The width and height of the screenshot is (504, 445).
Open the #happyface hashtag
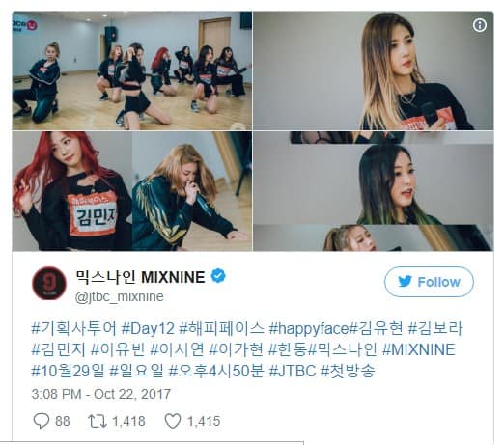pyautogui.click(x=309, y=328)
